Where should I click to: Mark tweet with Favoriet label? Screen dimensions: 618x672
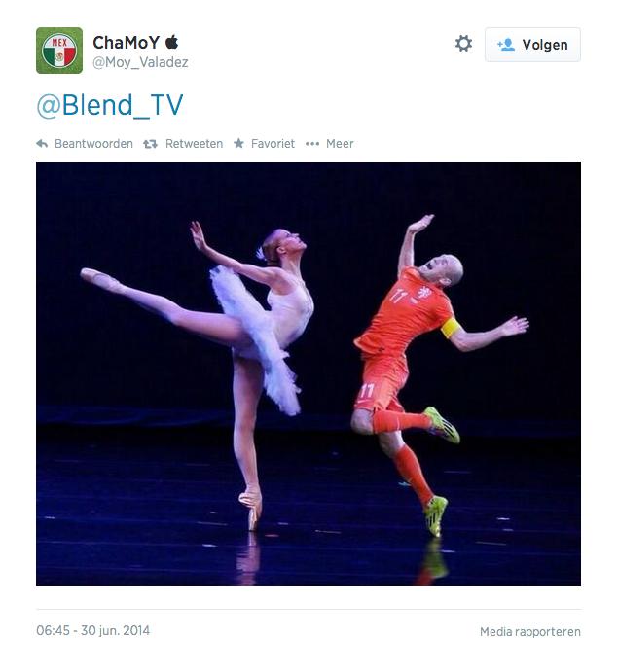coord(273,144)
